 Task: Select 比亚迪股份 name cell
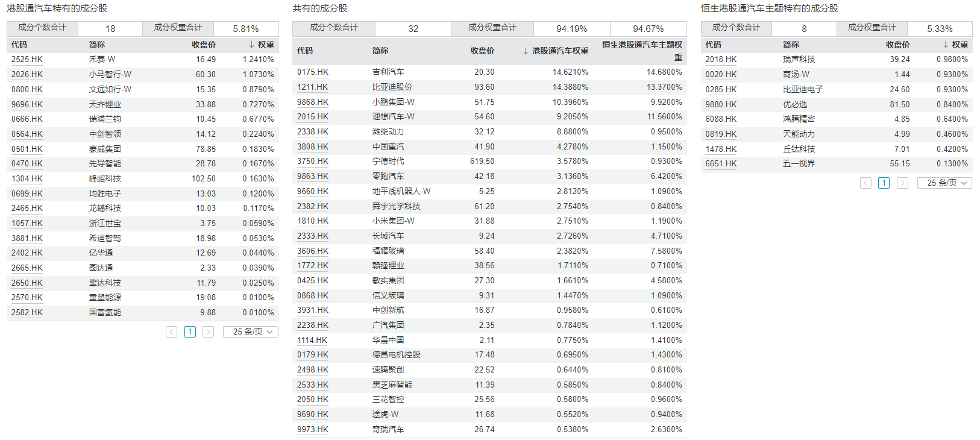392,87
